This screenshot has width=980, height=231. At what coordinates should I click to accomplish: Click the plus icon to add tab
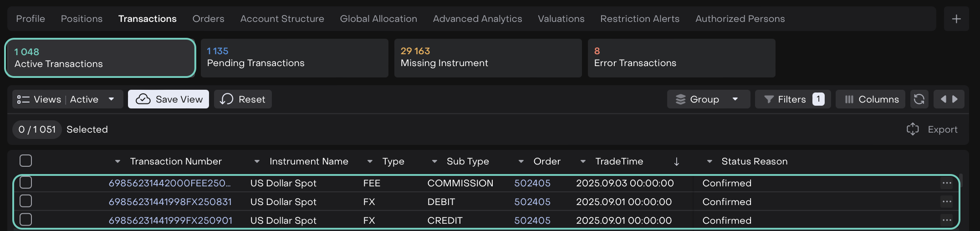coord(956,19)
